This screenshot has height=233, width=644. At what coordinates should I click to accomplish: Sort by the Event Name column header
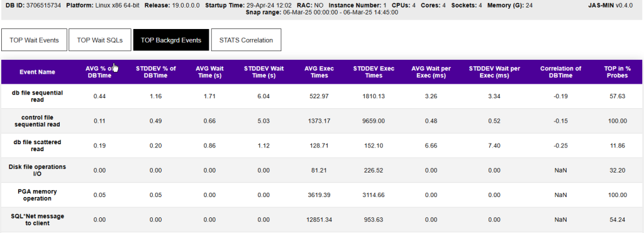(37, 72)
